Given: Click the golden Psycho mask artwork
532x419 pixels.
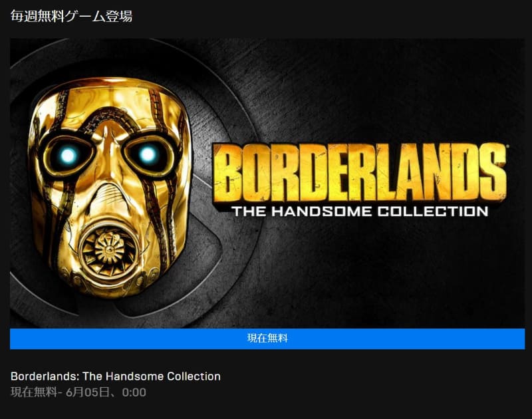Looking at the screenshot, I should [108, 187].
